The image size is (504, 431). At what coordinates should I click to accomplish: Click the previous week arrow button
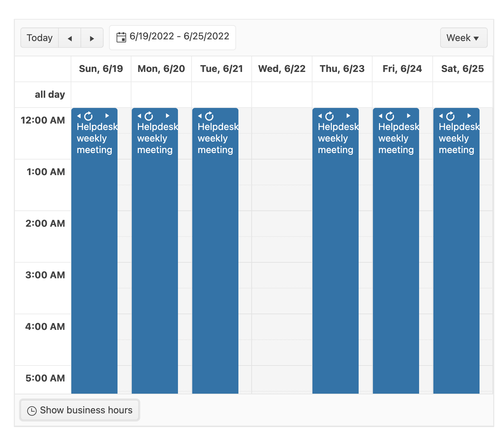(x=70, y=38)
